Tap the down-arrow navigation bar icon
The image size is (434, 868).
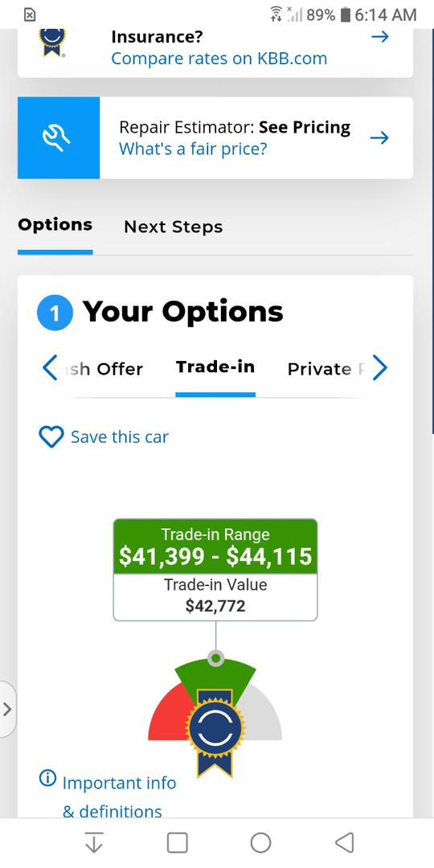pyautogui.click(x=93, y=842)
